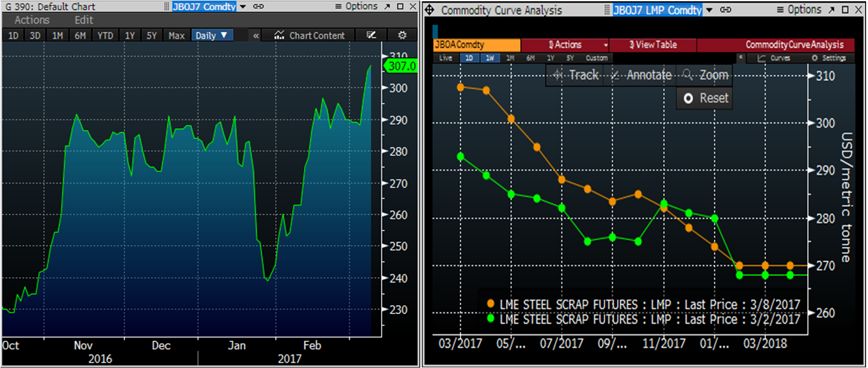Viewport: 868px width, 368px height.
Task: Toggle the 1W range in curve analysis
Action: [x=490, y=58]
